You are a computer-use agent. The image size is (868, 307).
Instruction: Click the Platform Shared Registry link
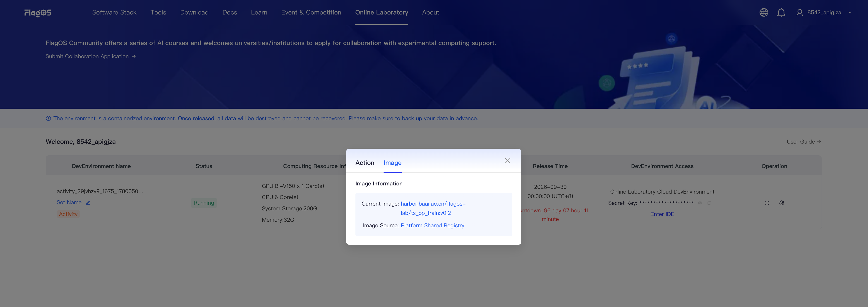pyautogui.click(x=432, y=225)
